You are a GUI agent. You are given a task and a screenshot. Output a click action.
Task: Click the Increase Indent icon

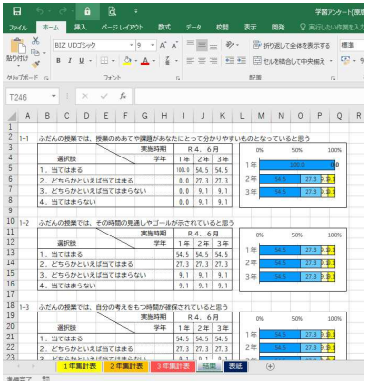[242, 61]
